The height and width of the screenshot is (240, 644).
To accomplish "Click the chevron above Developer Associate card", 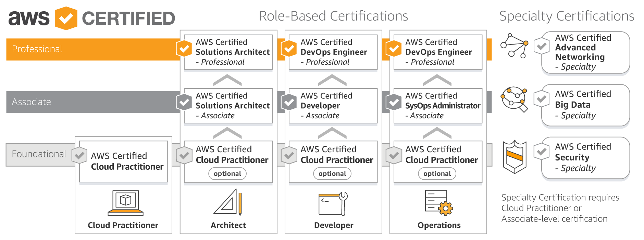I will coord(332,80).
